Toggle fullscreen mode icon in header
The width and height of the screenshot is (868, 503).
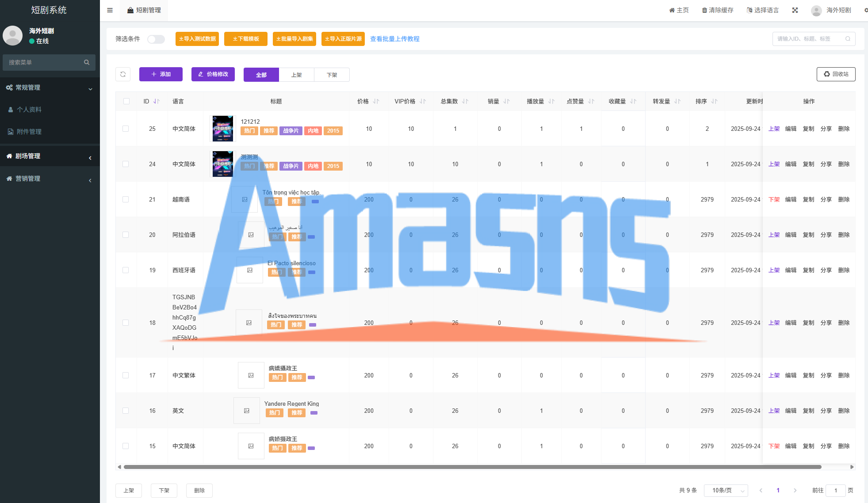pyautogui.click(x=795, y=10)
